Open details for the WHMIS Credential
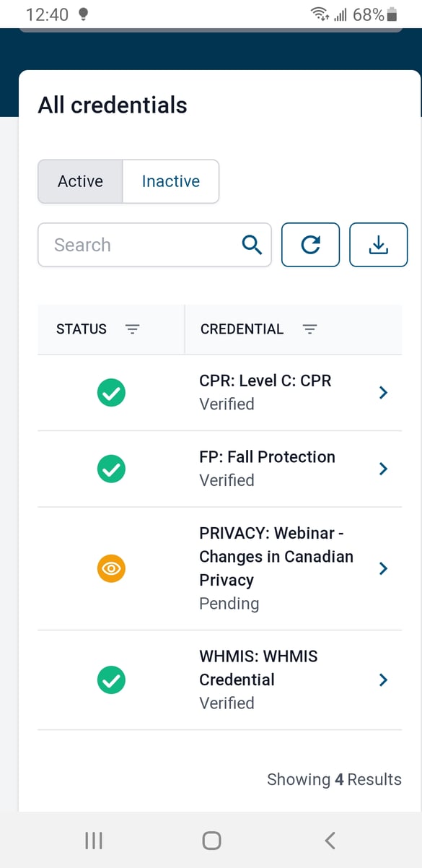The height and width of the screenshot is (868, 422). 383,680
